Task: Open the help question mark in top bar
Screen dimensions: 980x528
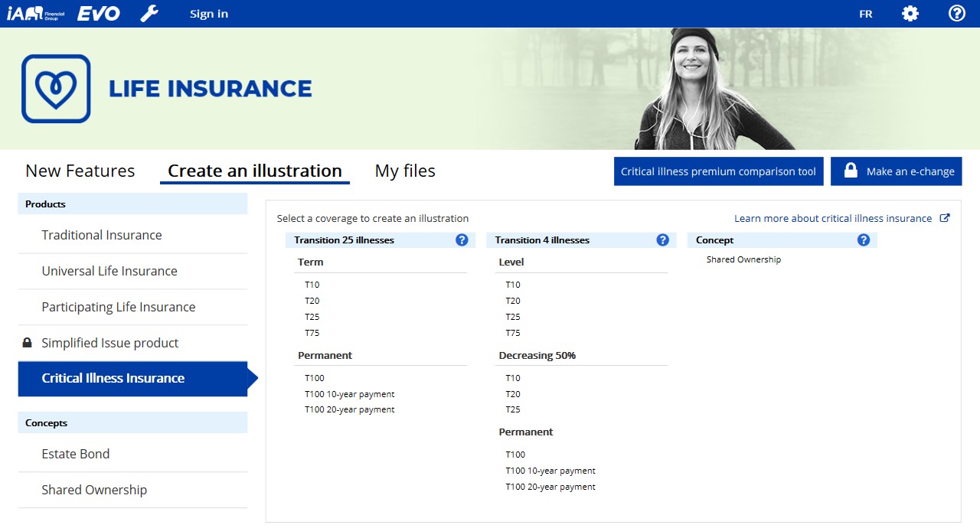Action: pyautogui.click(x=956, y=14)
